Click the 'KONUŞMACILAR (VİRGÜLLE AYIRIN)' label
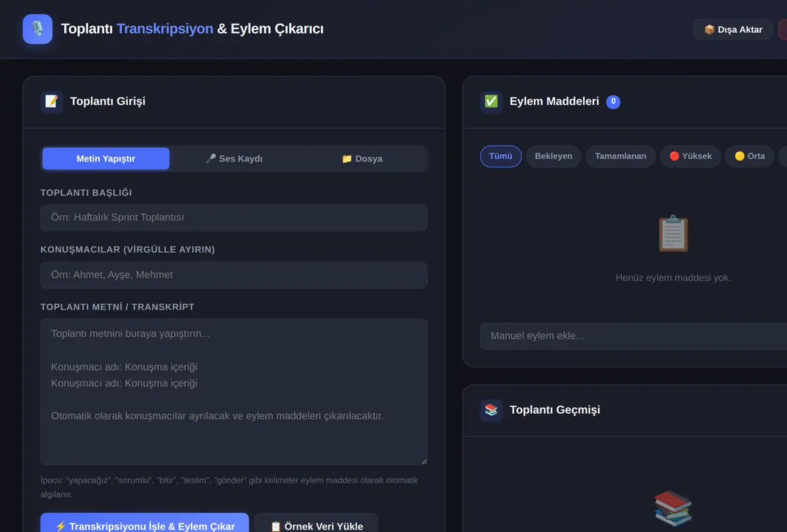787x532 pixels. pos(128,250)
